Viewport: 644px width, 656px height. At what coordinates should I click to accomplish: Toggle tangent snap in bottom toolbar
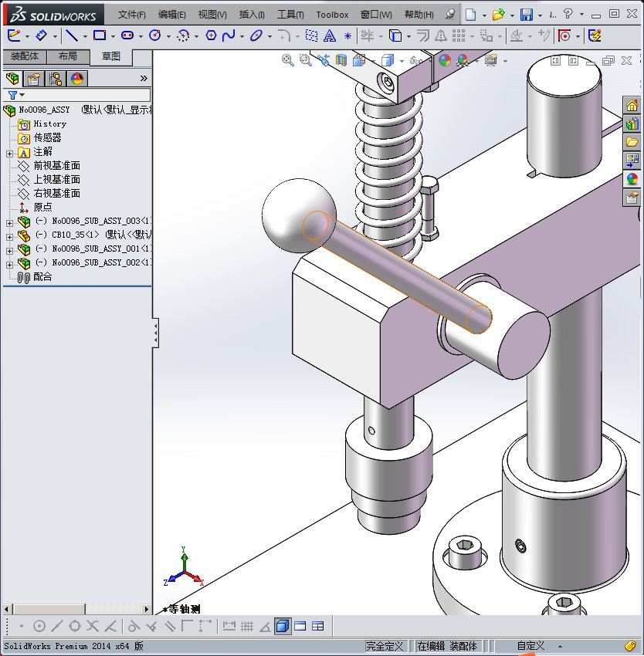[134, 627]
